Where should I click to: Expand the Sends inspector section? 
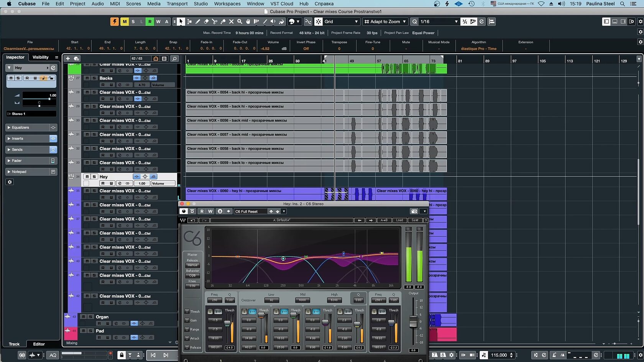point(27,150)
